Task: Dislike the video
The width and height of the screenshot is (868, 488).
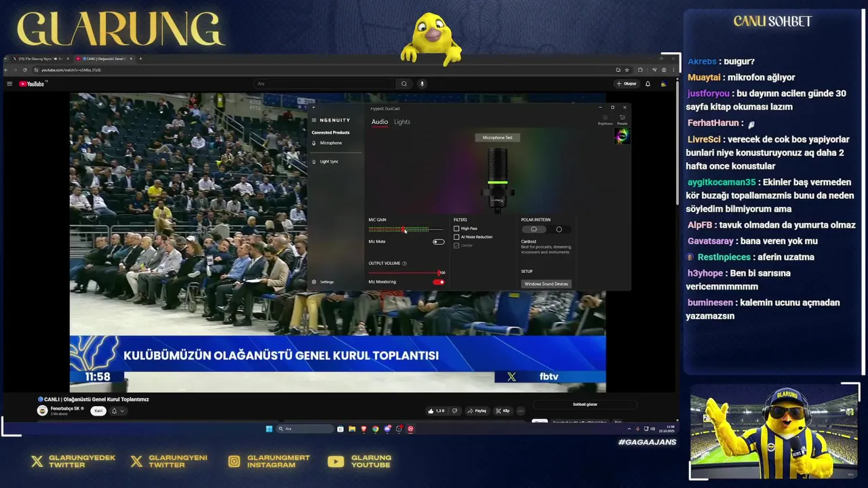Action: click(454, 411)
